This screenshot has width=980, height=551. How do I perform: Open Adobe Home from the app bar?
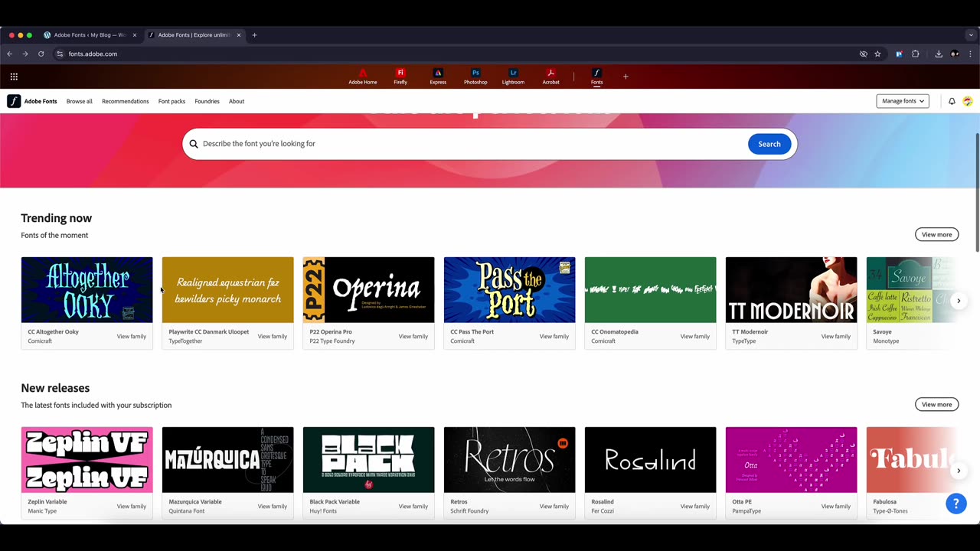363,77
